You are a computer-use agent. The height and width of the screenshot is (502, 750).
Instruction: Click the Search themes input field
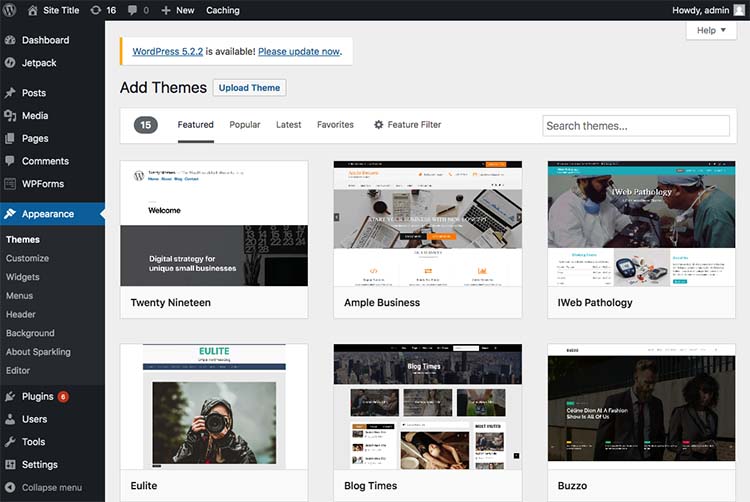pos(635,126)
